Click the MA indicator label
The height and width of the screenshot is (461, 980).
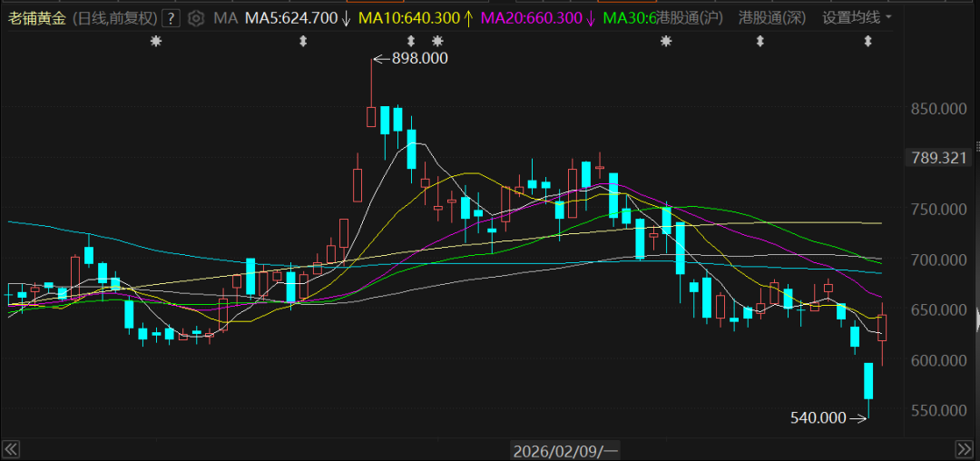click(x=226, y=18)
